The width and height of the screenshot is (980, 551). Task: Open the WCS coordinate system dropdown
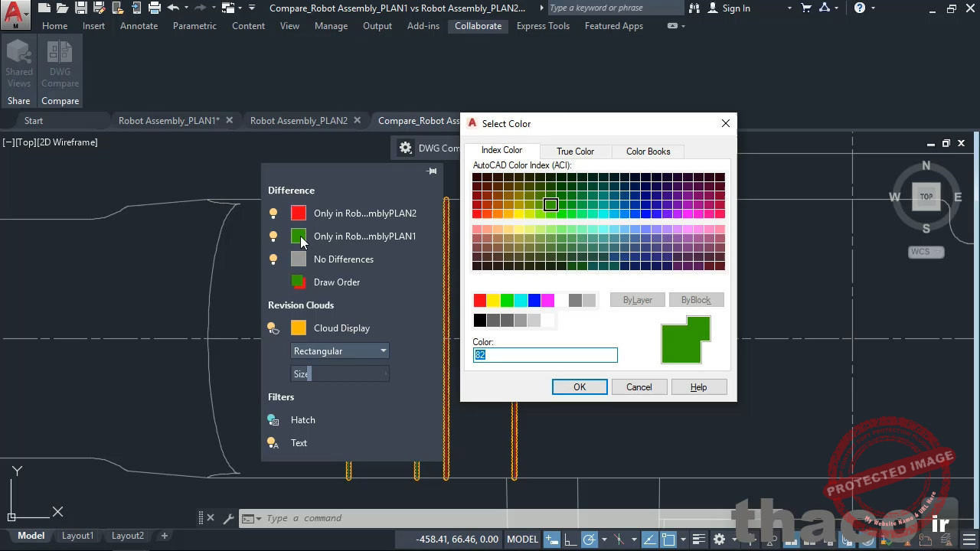point(926,252)
